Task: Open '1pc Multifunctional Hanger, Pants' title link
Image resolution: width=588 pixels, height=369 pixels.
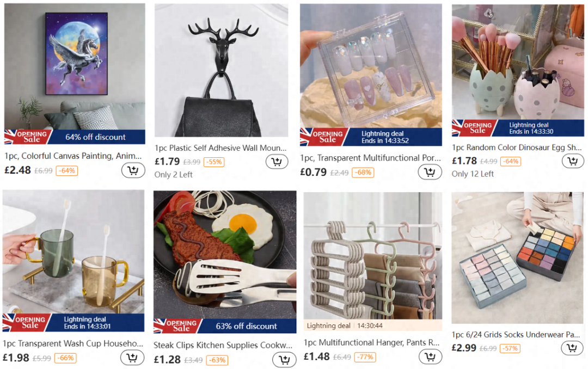Action: pos(371,342)
